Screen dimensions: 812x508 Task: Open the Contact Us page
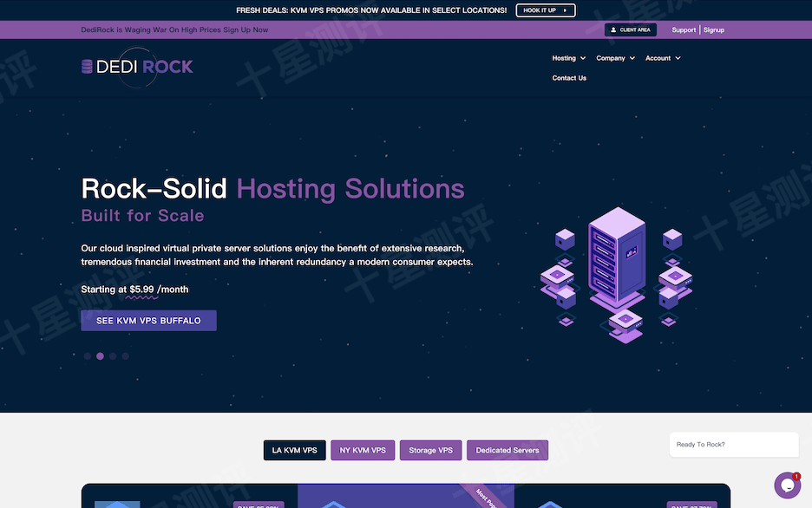pos(569,78)
